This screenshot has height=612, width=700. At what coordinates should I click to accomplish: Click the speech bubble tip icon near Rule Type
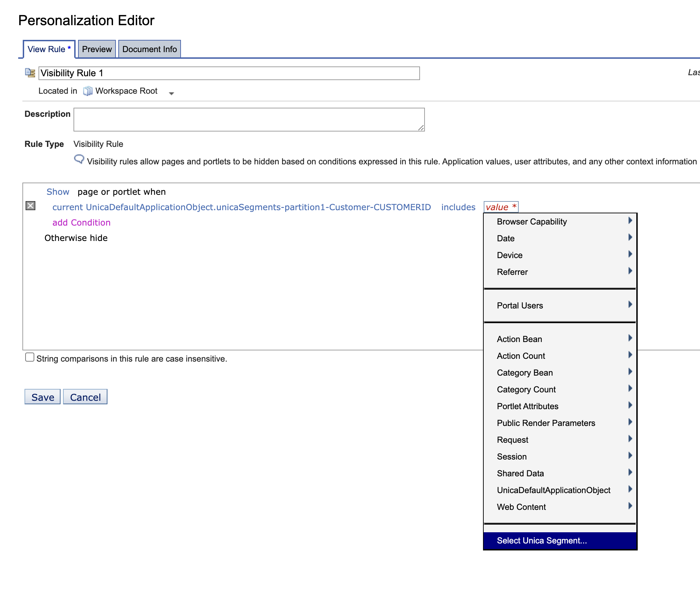[x=79, y=159]
